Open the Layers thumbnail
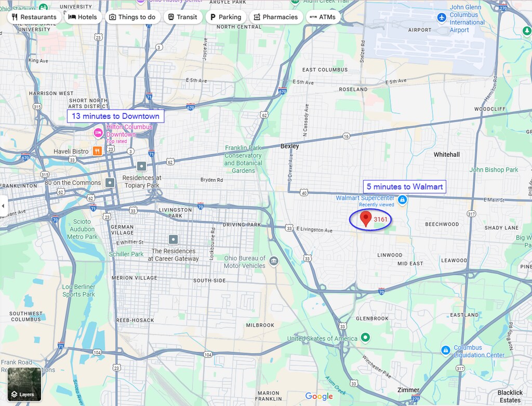Screen dimensions: 532x406 coord(24,384)
